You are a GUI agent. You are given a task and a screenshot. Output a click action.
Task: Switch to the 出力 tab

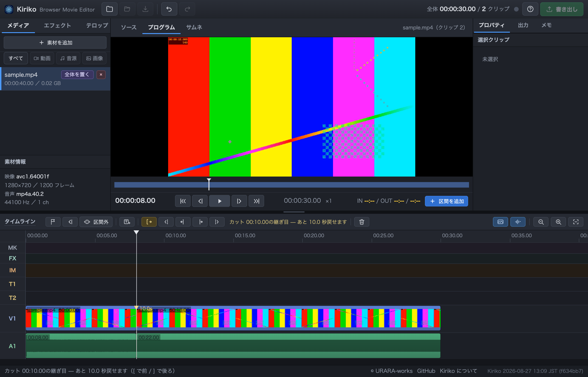tap(523, 25)
